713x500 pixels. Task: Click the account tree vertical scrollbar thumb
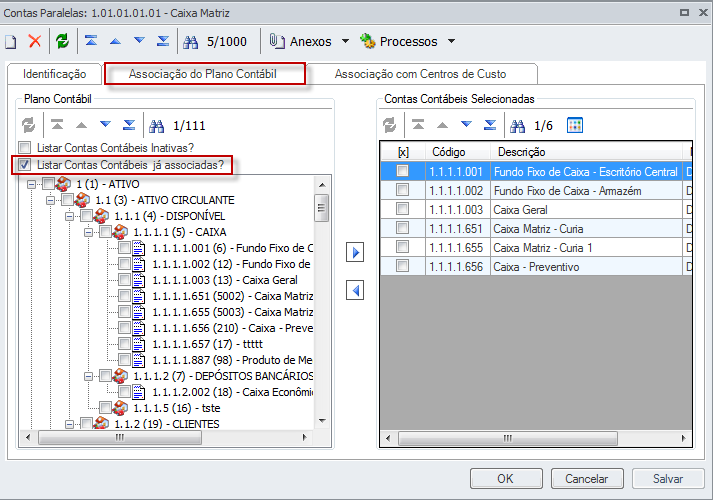(x=321, y=208)
